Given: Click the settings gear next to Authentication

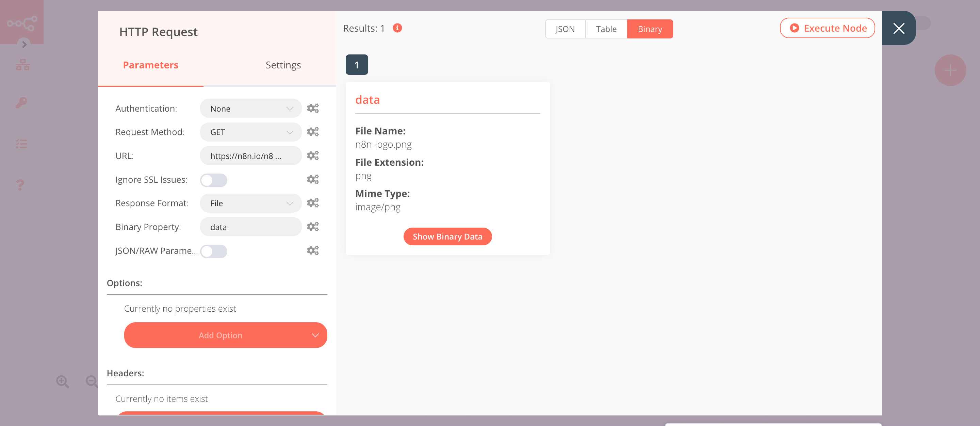Looking at the screenshot, I should (x=312, y=108).
